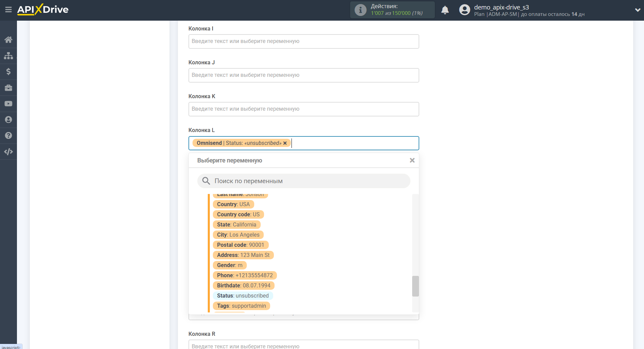Click the ApixDrive logo
Viewport: 644px width, 349px height.
coord(42,10)
